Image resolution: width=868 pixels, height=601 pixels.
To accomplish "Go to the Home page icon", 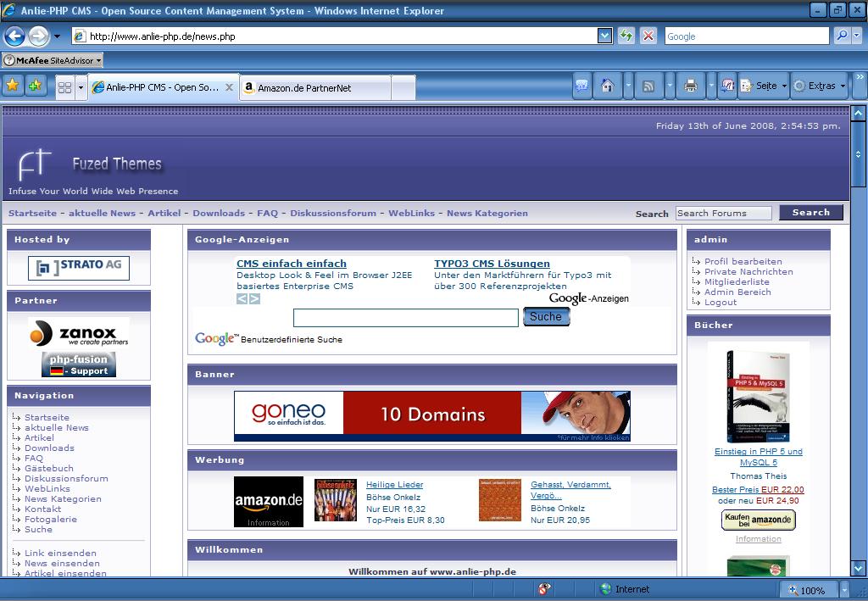I will coord(607,86).
